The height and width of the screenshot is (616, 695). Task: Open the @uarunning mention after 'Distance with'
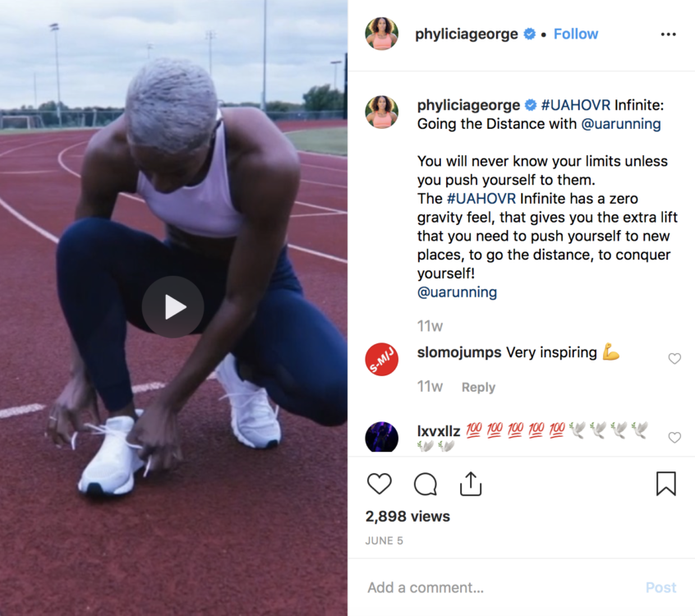click(x=620, y=124)
